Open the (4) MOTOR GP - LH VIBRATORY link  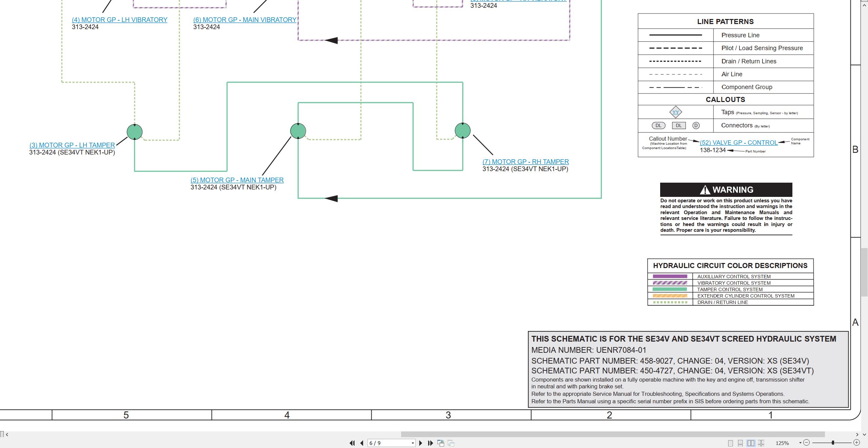coord(119,20)
